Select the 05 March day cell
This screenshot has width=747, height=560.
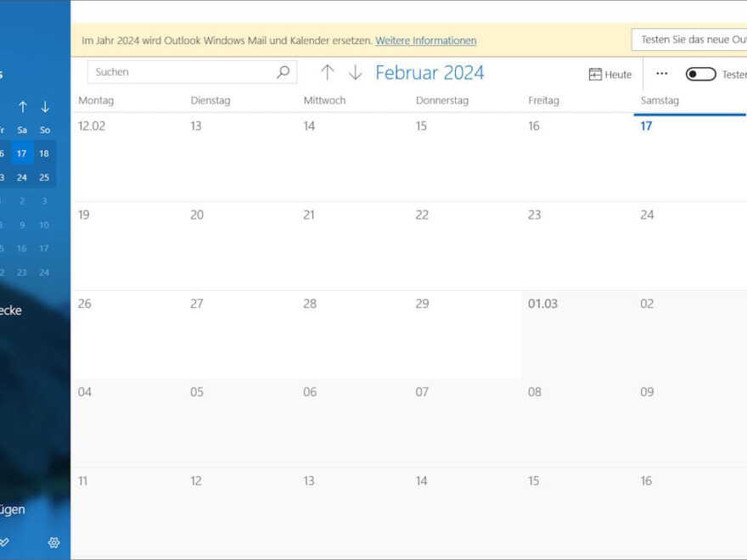tap(239, 423)
